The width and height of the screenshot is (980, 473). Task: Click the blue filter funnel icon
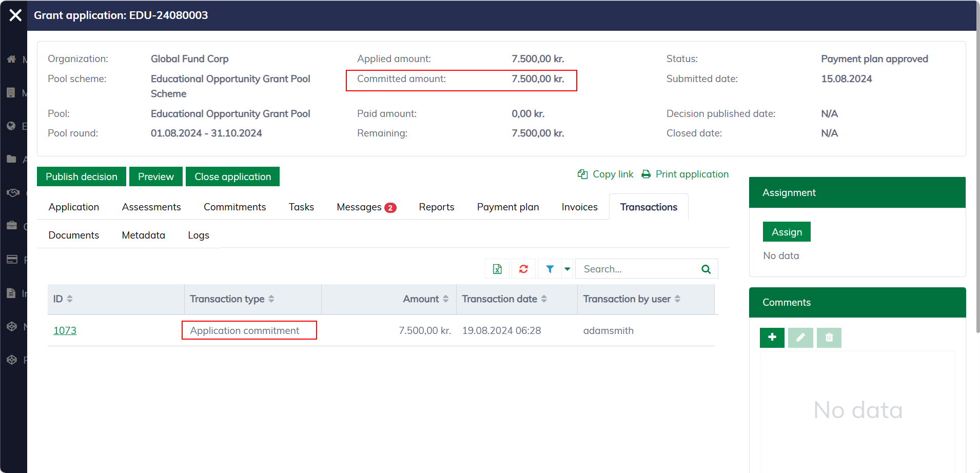pos(550,269)
